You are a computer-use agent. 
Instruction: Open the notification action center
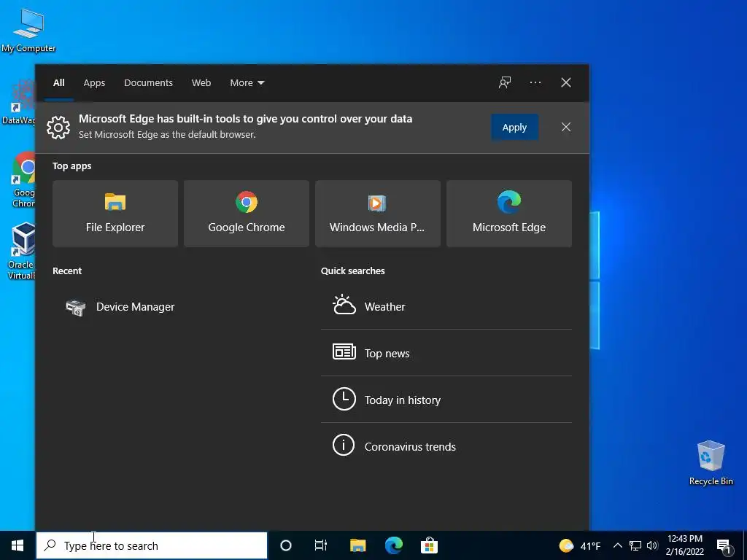pos(724,545)
